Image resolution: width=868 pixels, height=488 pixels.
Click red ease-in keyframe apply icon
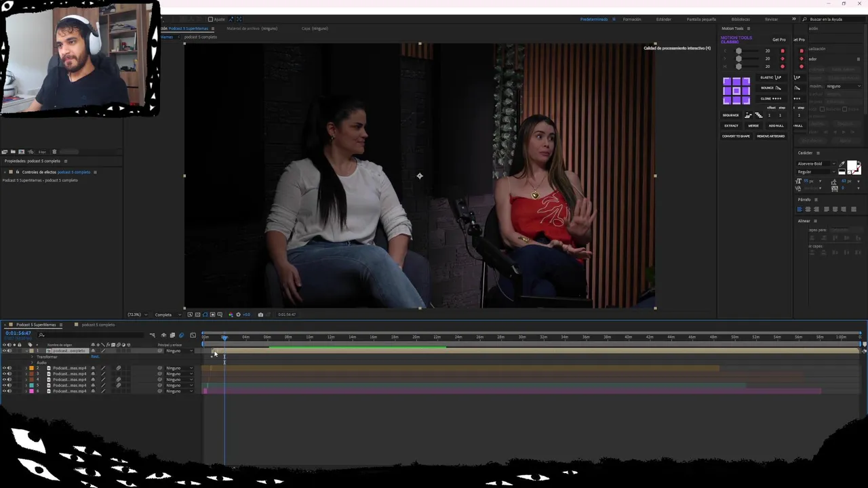click(783, 51)
